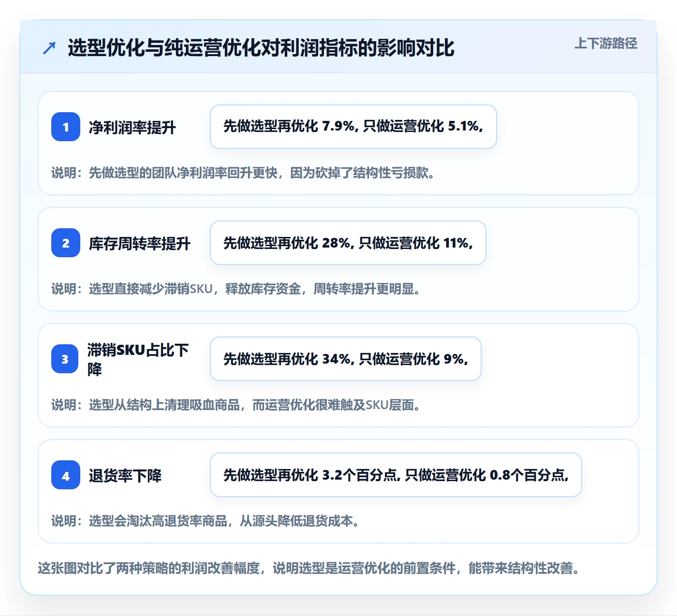Click the note about 高退货率商品

[206, 521]
